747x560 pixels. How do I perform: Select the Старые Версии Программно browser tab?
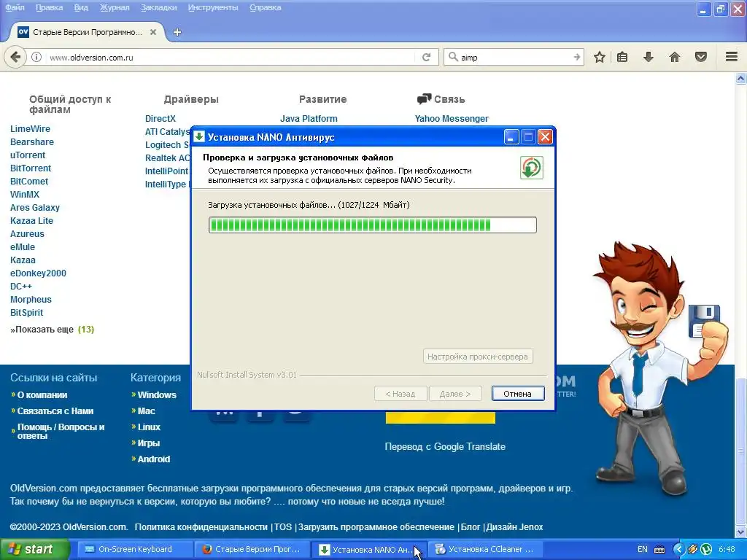coord(86,32)
